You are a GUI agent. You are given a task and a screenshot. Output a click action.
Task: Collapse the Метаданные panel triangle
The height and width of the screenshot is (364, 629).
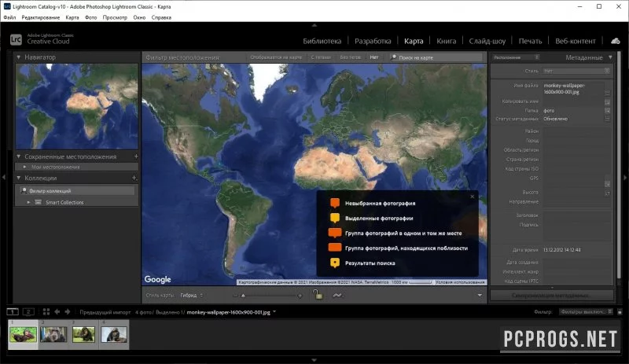click(x=610, y=57)
